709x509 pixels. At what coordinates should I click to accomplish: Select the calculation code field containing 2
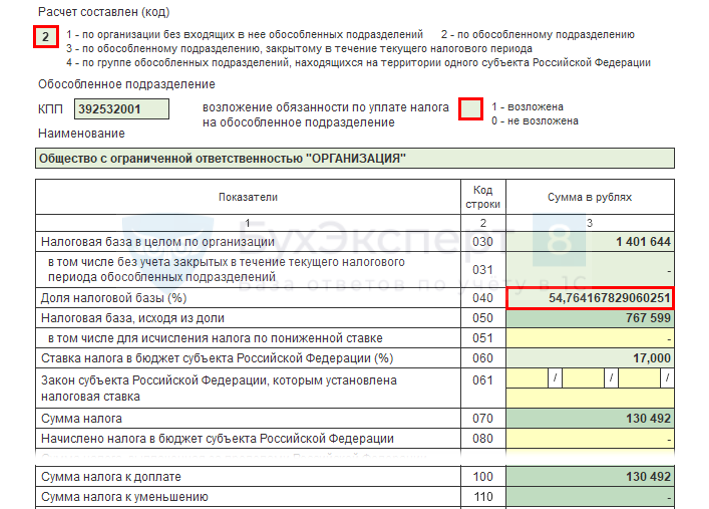click(x=46, y=37)
